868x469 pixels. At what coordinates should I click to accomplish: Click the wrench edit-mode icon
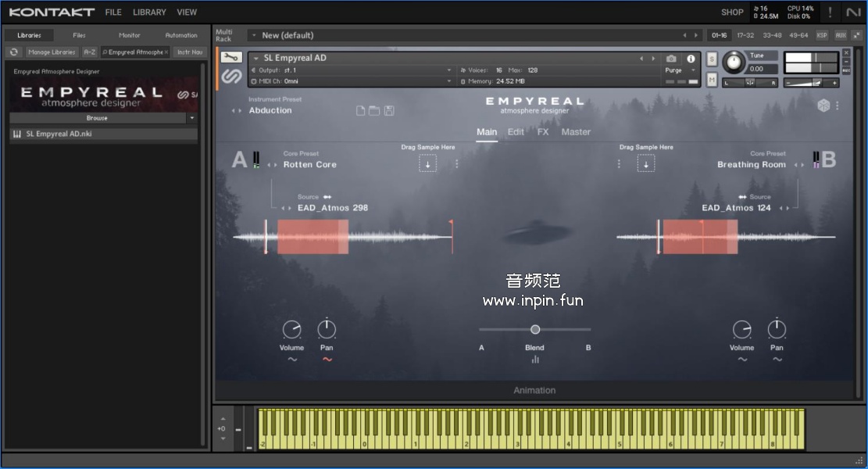230,57
